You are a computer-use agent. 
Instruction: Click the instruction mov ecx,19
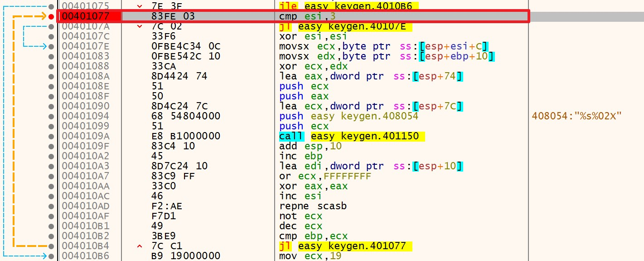pyautogui.click(x=310, y=256)
